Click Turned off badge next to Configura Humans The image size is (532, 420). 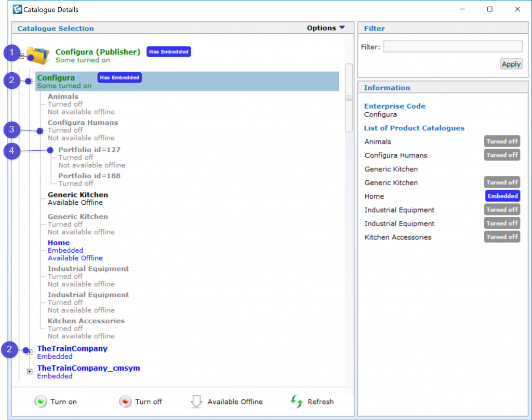(502, 155)
